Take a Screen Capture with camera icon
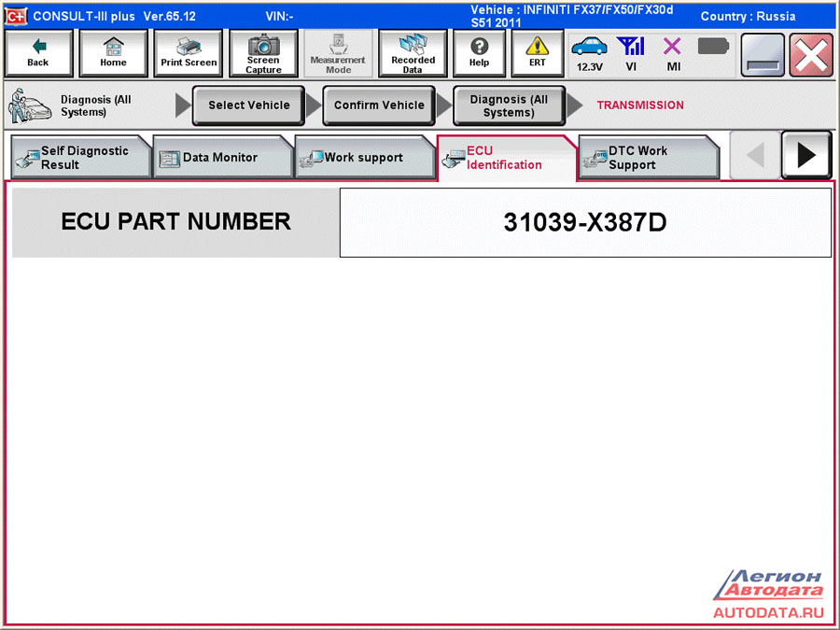Image resolution: width=840 pixels, height=630 pixels. [263, 53]
